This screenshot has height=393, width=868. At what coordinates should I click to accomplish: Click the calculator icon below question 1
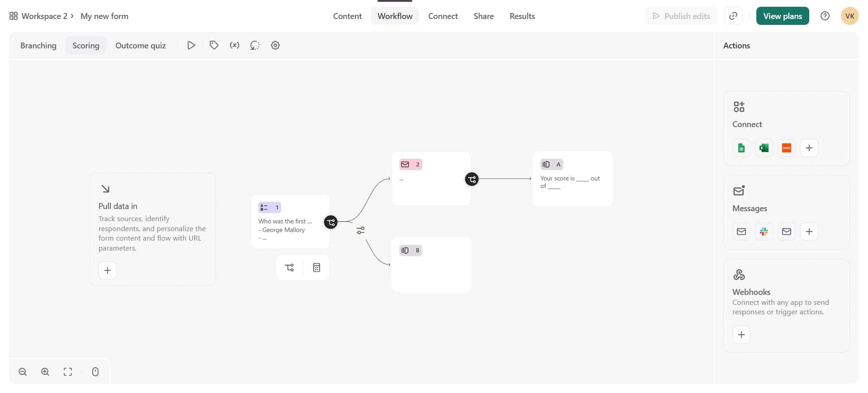pos(316,268)
